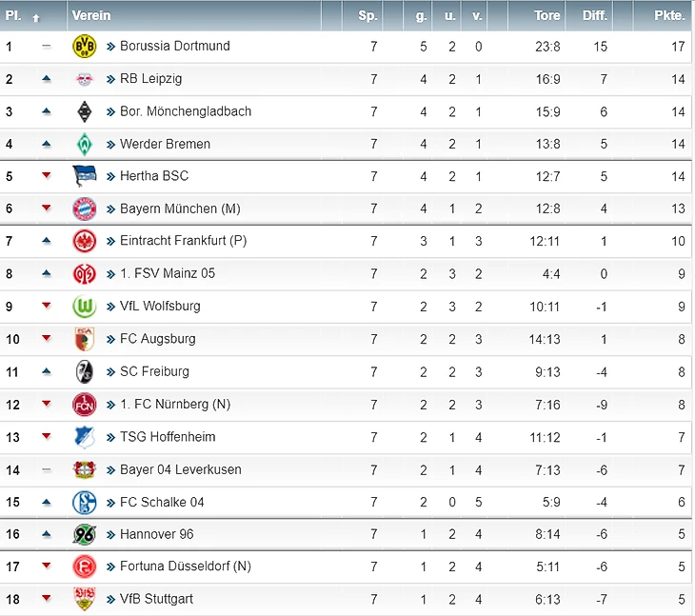Click the Hertha BSC flag logo
Screen dimensions: 695x616
click(85, 176)
